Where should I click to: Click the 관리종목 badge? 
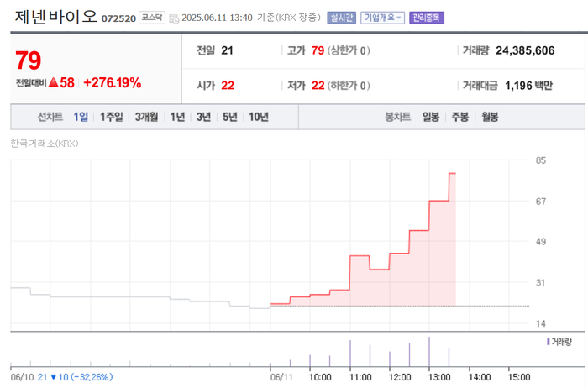(427, 18)
